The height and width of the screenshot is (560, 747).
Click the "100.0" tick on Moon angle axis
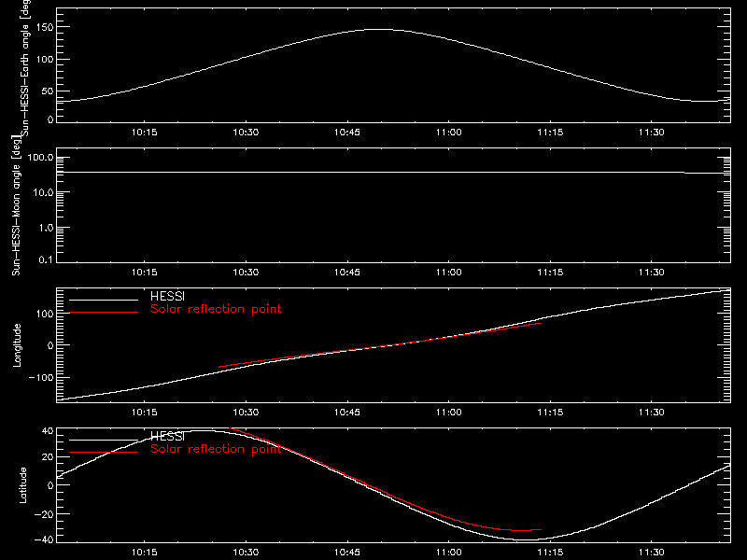click(x=40, y=158)
